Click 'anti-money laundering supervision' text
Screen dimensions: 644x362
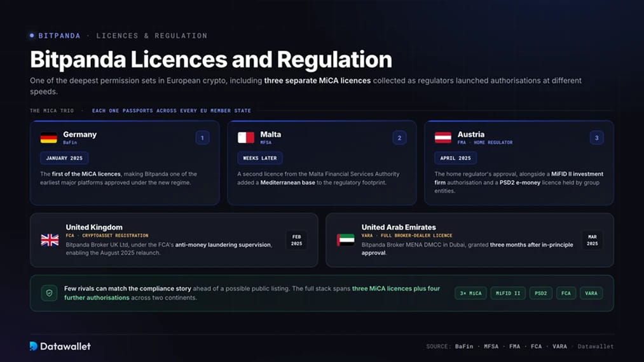point(223,245)
